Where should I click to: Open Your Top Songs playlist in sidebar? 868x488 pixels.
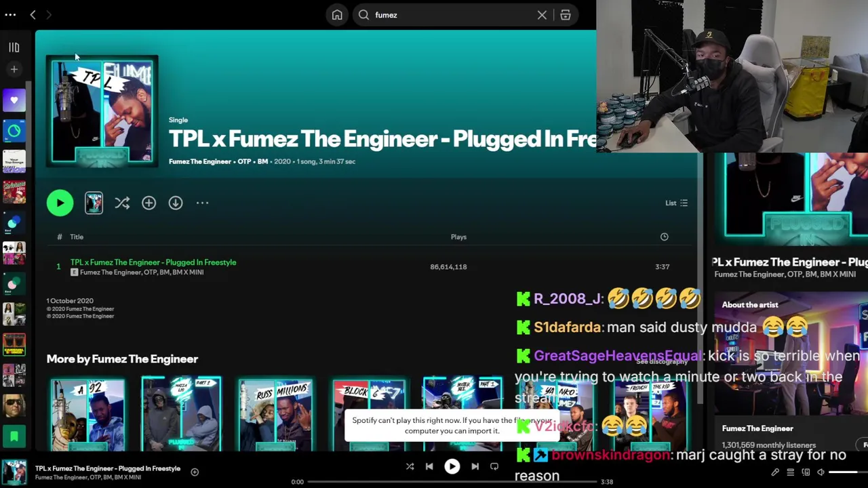14,161
